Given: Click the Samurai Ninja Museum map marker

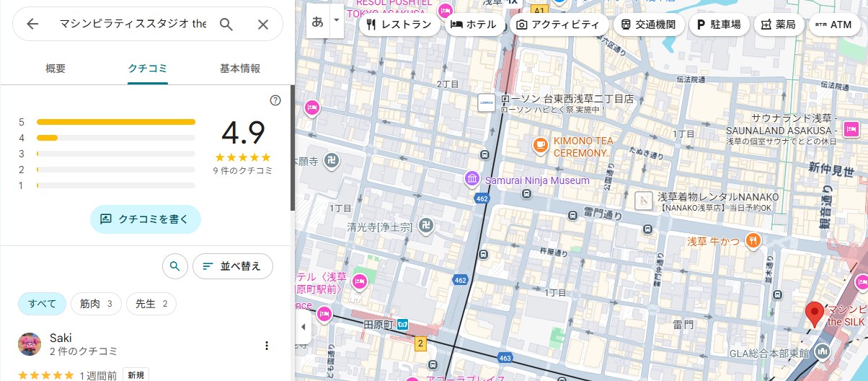Looking at the screenshot, I should (471, 178).
